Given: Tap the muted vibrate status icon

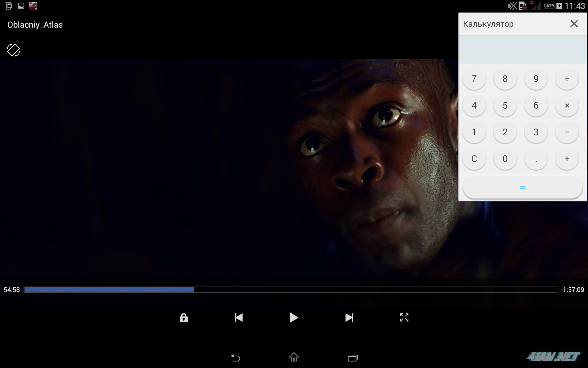Looking at the screenshot, I should click(512, 6).
